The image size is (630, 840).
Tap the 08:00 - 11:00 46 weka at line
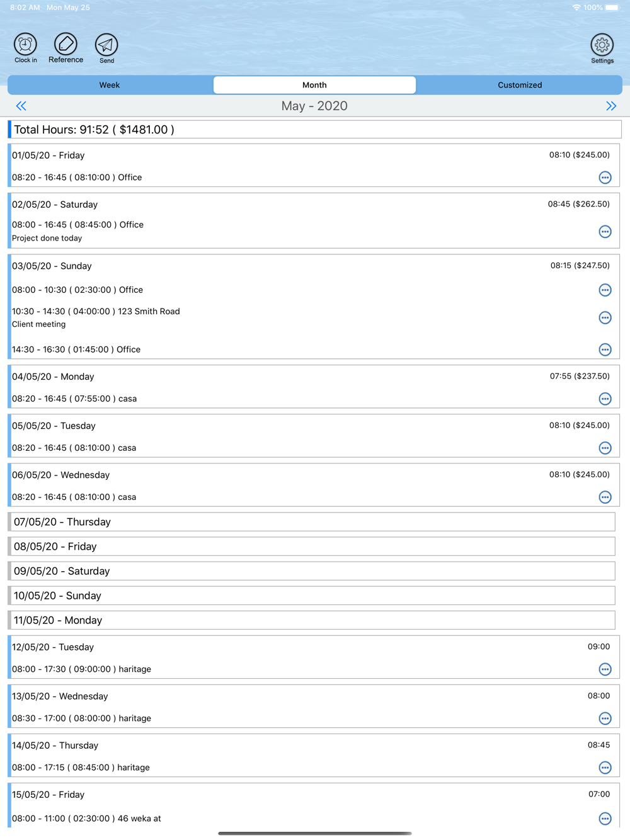(x=86, y=819)
